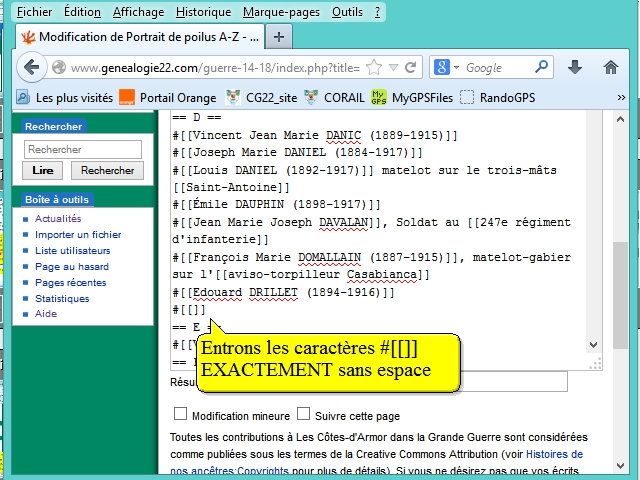640x480 pixels.
Task: Open the Édition menu
Action: [82, 12]
